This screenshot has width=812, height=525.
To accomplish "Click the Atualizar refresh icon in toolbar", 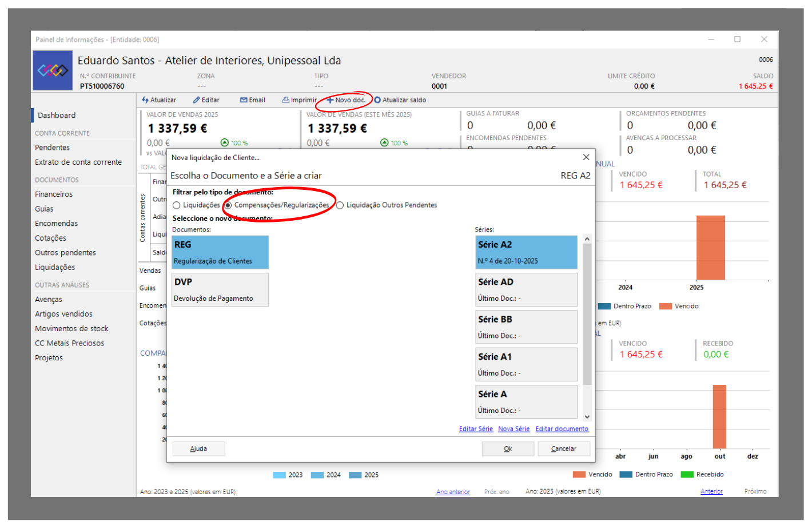I will click(145, 100).
